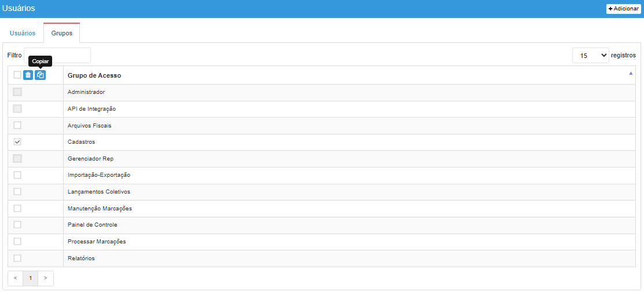
Task: Click the trash delete icon
Action: [28, 75]
